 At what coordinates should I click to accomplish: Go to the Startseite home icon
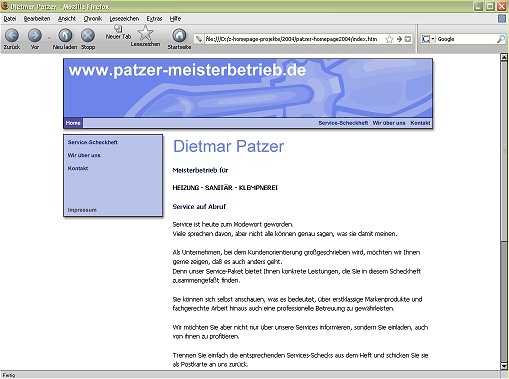(179, 35)
